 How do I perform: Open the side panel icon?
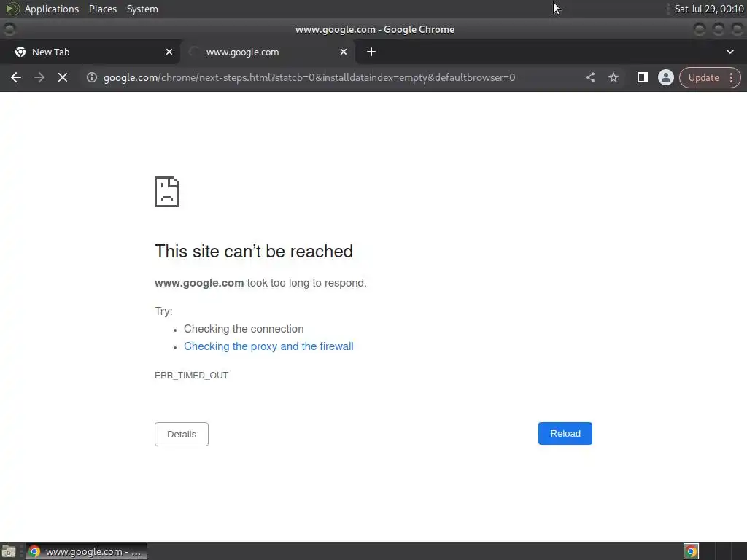click(x=642, y=77)
